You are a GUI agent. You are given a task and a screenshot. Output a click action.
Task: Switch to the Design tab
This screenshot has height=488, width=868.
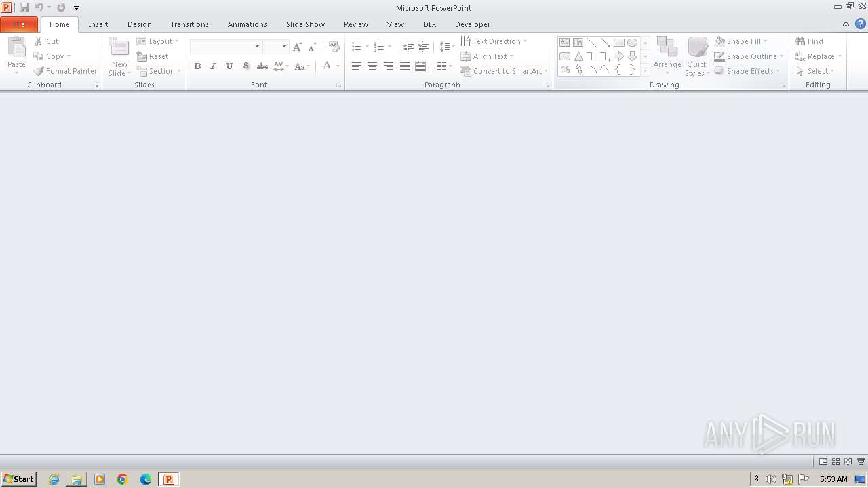coord(140,24)
